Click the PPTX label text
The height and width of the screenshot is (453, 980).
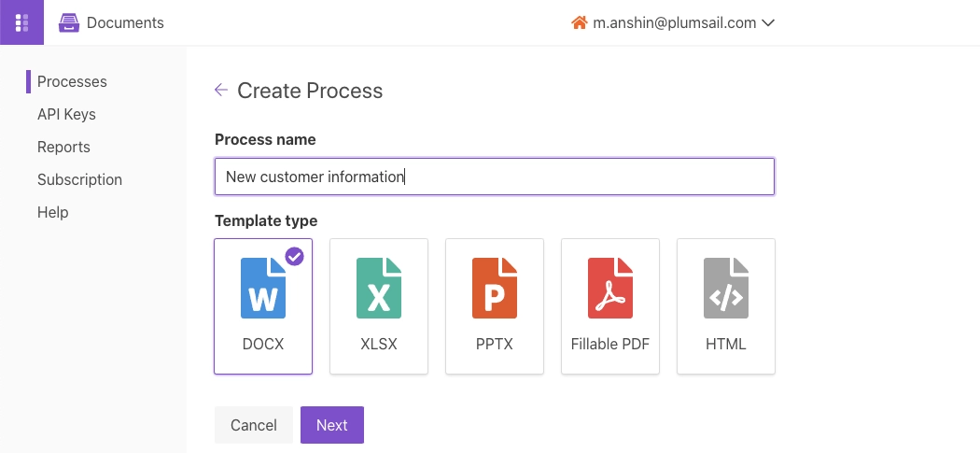[x=495, y=344]
